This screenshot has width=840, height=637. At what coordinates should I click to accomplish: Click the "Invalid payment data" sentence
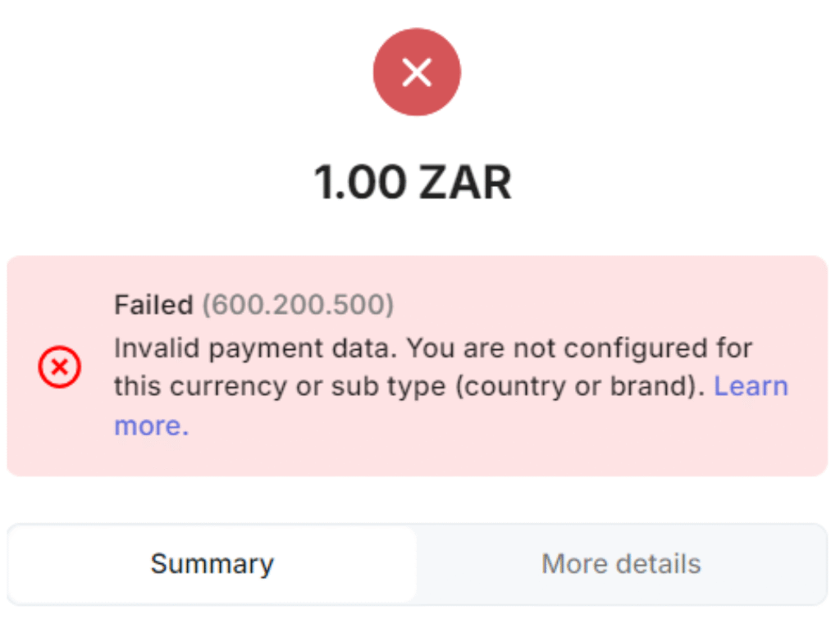pyautogui.click(x=256, y=348)
